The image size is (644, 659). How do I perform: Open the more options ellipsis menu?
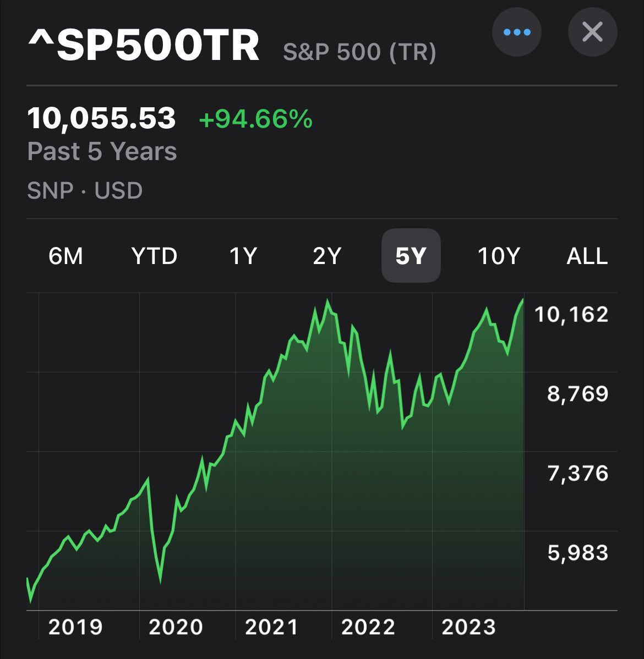517,32
